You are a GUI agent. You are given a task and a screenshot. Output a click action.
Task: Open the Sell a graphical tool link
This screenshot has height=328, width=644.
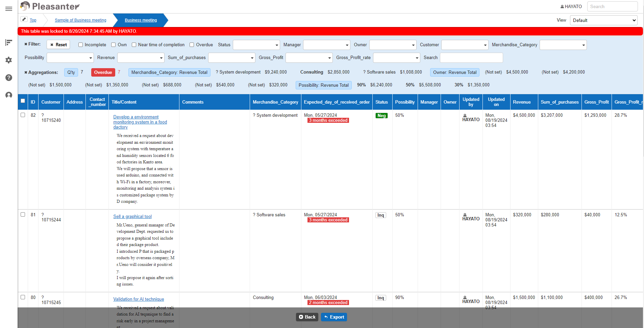pos(132,217)
